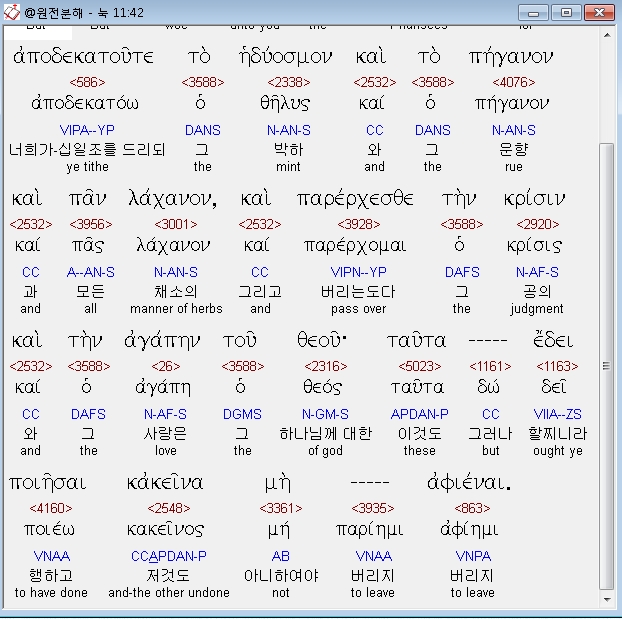Click Greek word κρίσιν
The width and height of the screenshot is (622, 619).
click(x=534, y=200)
